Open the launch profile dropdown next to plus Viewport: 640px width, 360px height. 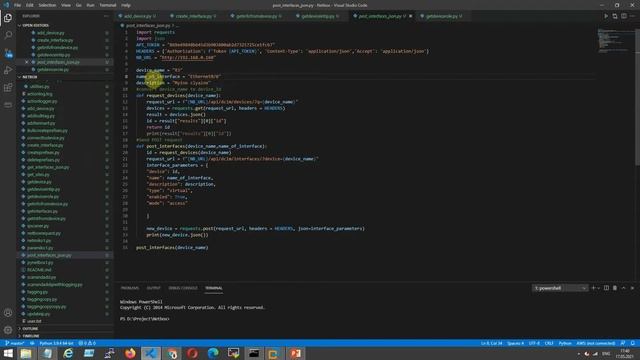(599, 288)
